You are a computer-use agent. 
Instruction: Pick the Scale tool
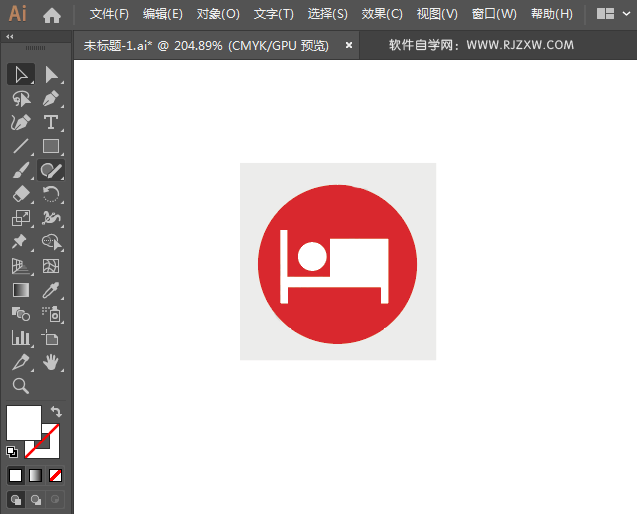pyautogui.click(x=21, y=218)
